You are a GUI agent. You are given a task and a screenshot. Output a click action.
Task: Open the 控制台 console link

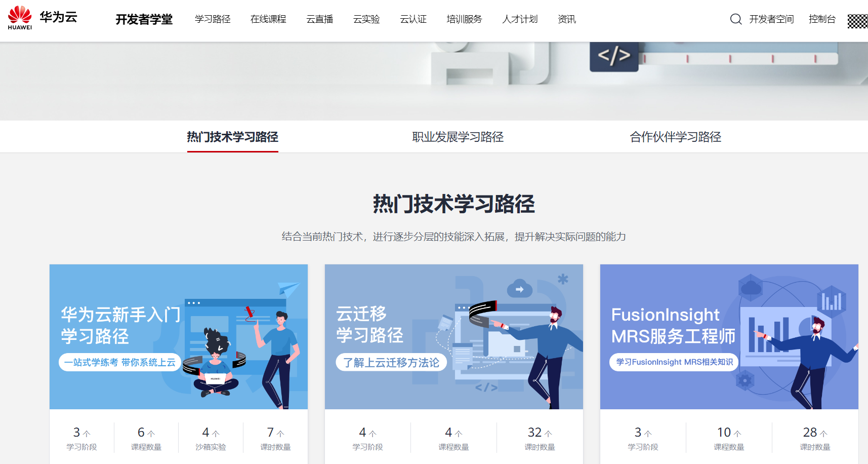tap(822, 19)
